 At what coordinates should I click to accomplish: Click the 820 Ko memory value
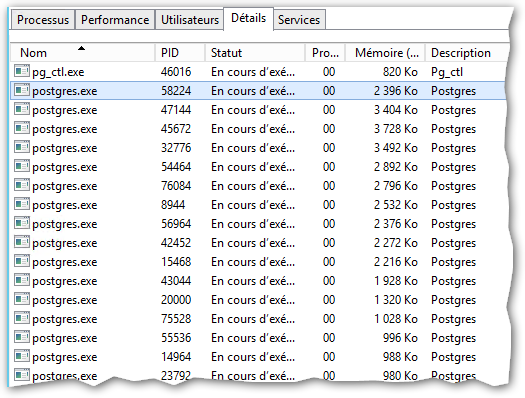(400, 72)
